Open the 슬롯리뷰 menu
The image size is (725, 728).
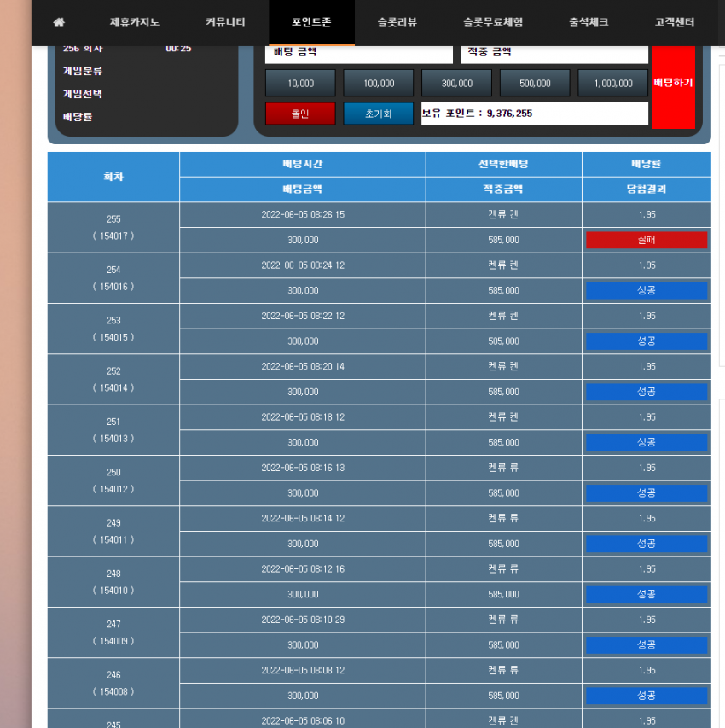pos(397,22)
